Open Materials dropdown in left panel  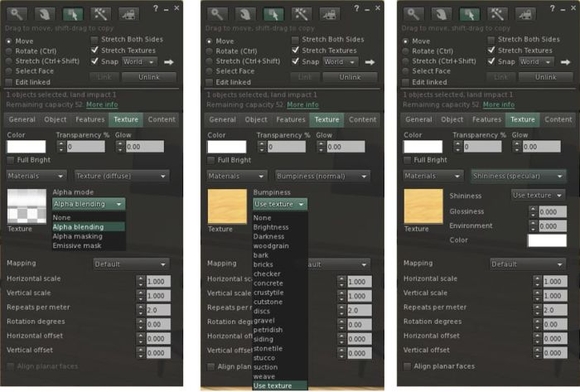coord(36,176)
